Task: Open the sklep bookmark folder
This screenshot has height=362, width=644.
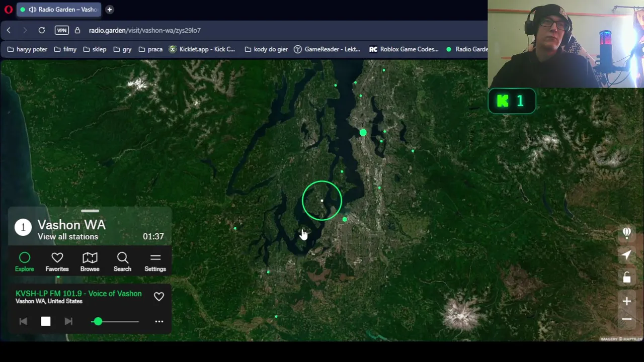Action: point(94,49)
